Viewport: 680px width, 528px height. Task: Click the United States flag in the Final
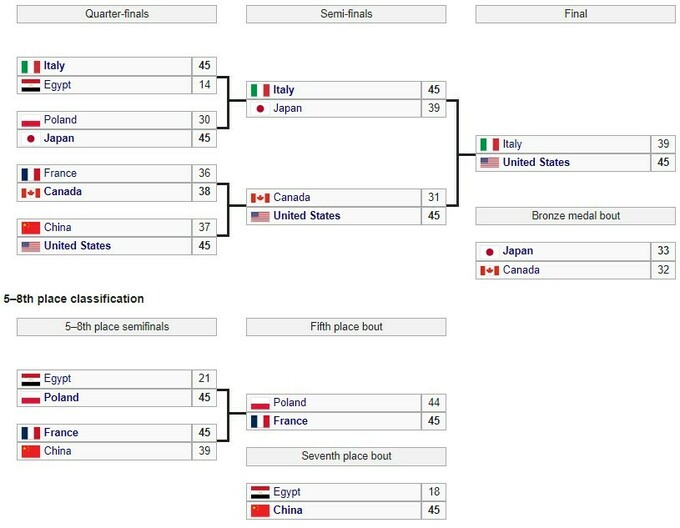click(x=488, y=162)
